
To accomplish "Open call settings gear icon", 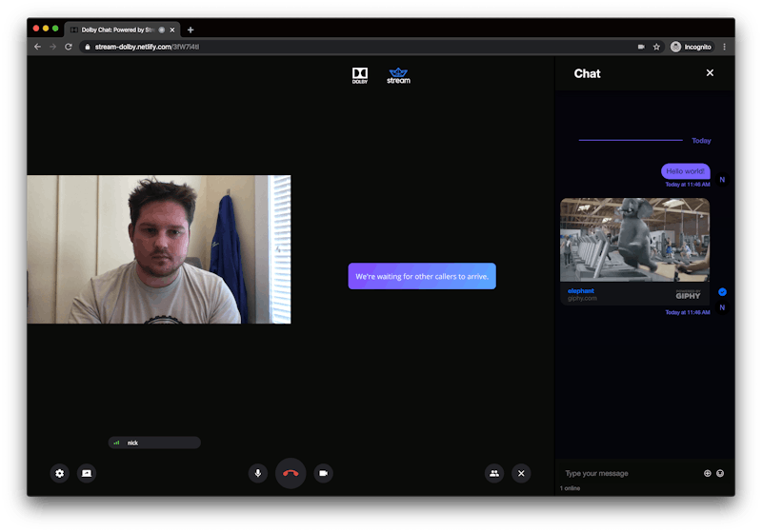I will 60,473.
